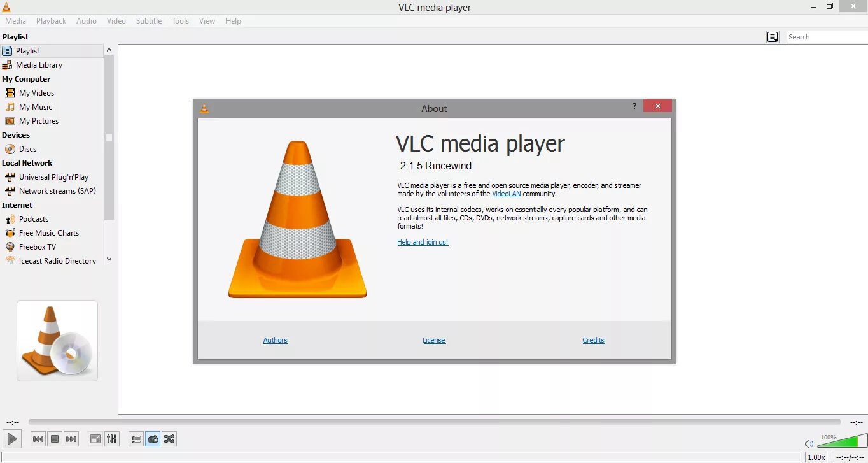Open Free Music Charts icon

point(10,233)
